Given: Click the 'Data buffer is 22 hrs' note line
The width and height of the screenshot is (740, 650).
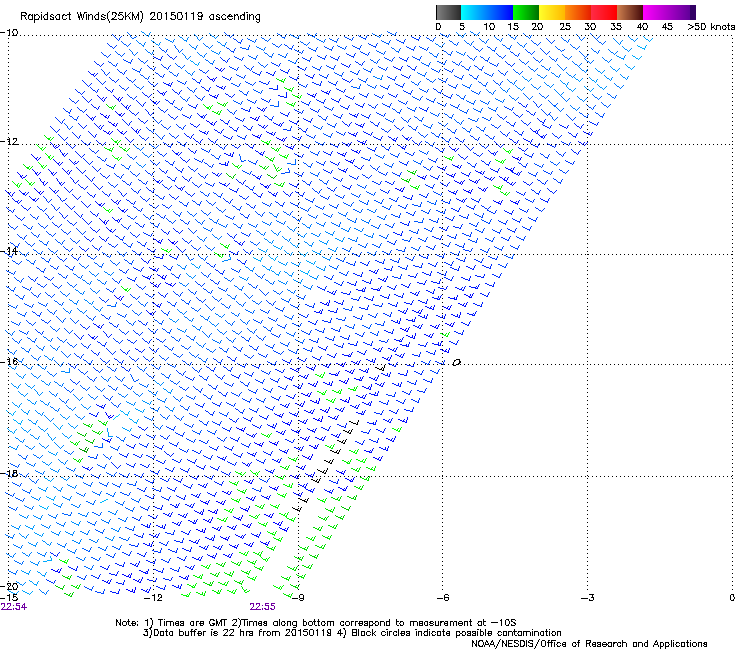Looking at the screenshot, I should point(352,633).
